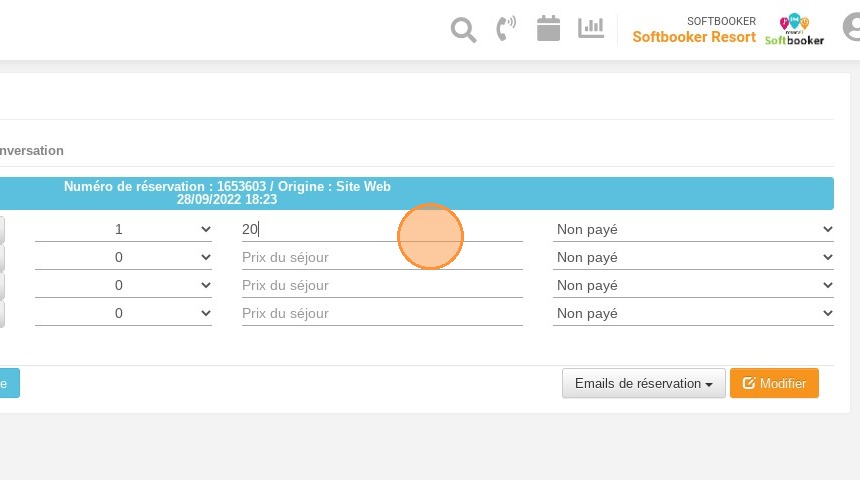
Task: Open the quantity dropdown in third row
Action: (x=123, y=285)
